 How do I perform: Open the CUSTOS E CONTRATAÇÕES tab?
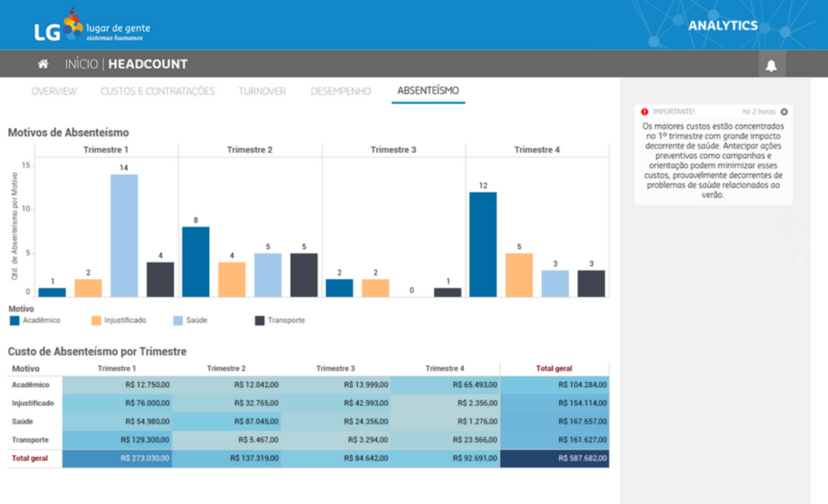click(x=158, y=91)
